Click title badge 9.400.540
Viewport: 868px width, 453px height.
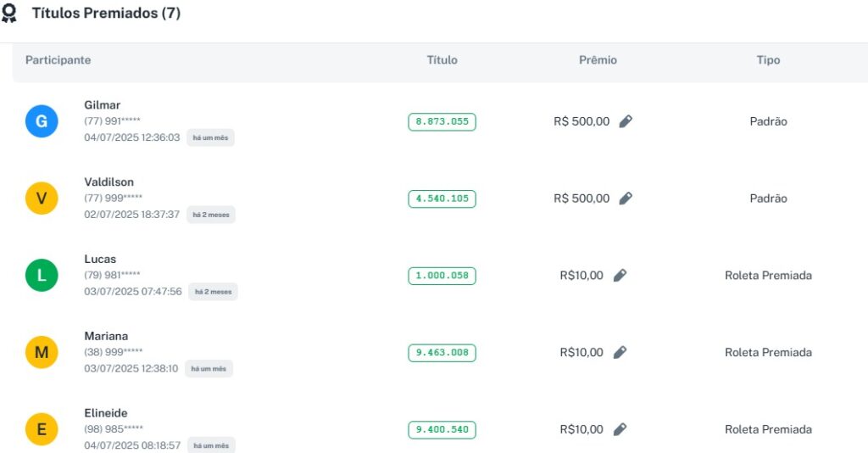(x=442, y=429)
